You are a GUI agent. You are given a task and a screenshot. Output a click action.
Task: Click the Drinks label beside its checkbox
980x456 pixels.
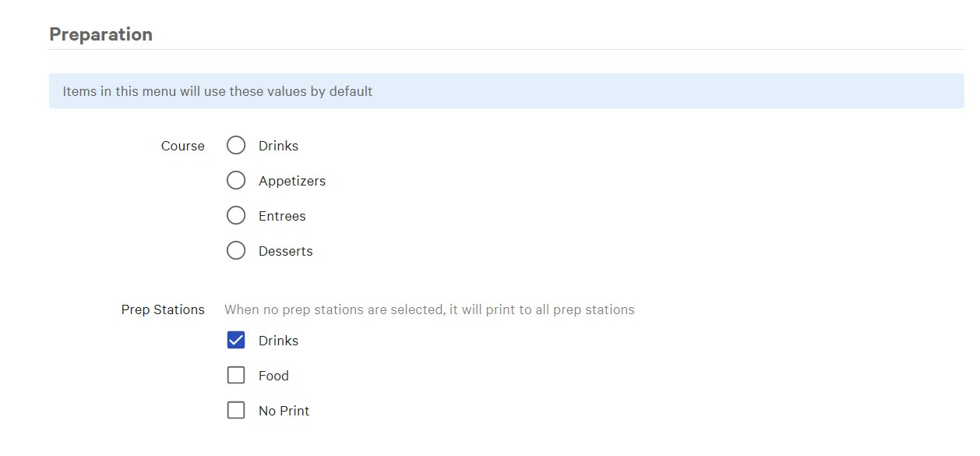point(278,340)
